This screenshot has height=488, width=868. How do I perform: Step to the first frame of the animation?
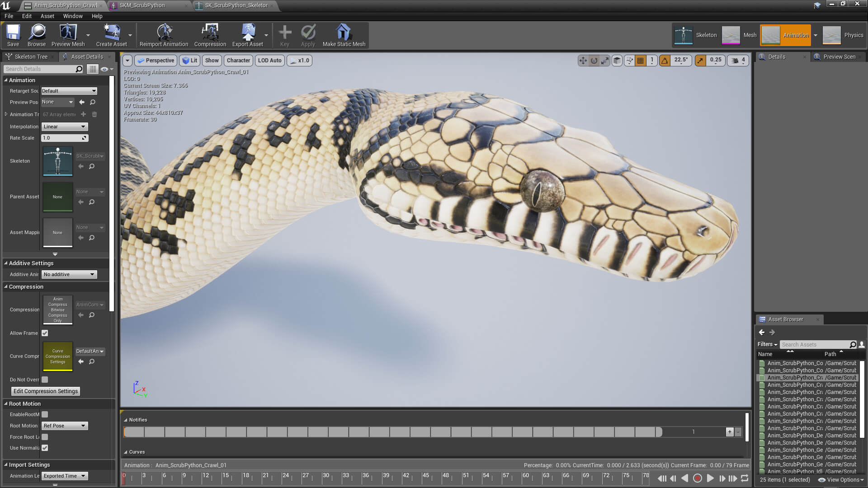point(662,478)
